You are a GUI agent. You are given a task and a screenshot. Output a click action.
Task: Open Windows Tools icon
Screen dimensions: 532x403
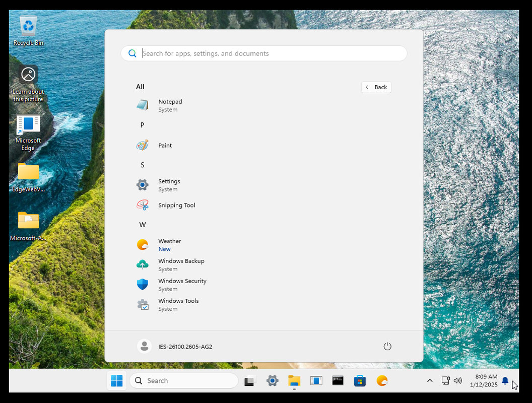pos(143,305)
